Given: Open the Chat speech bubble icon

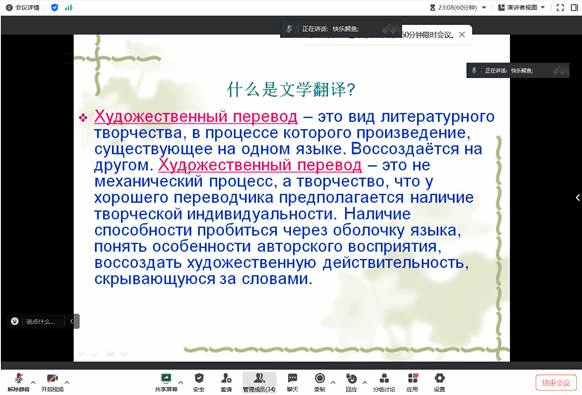Looking at the screenshot, I should pyautogui.click(x=292, y=382).
